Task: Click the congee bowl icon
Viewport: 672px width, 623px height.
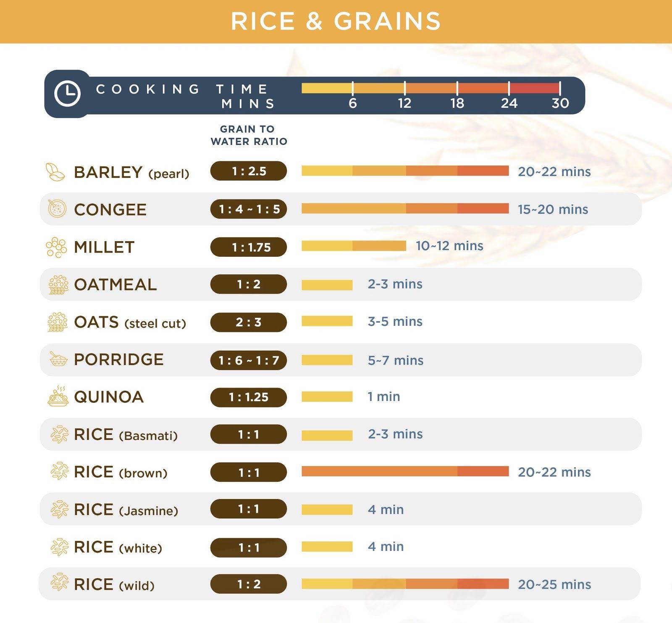Action: [x=57, y=209]
